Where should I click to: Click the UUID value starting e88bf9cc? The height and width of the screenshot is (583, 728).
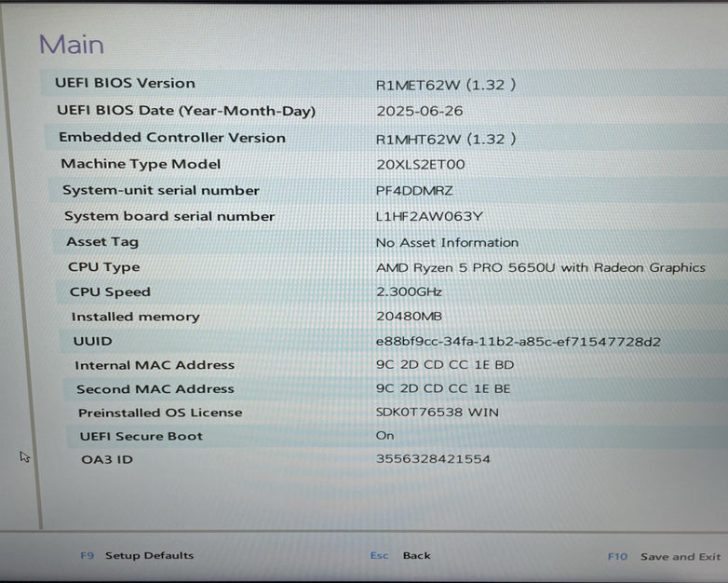click(x=519, y=342)
